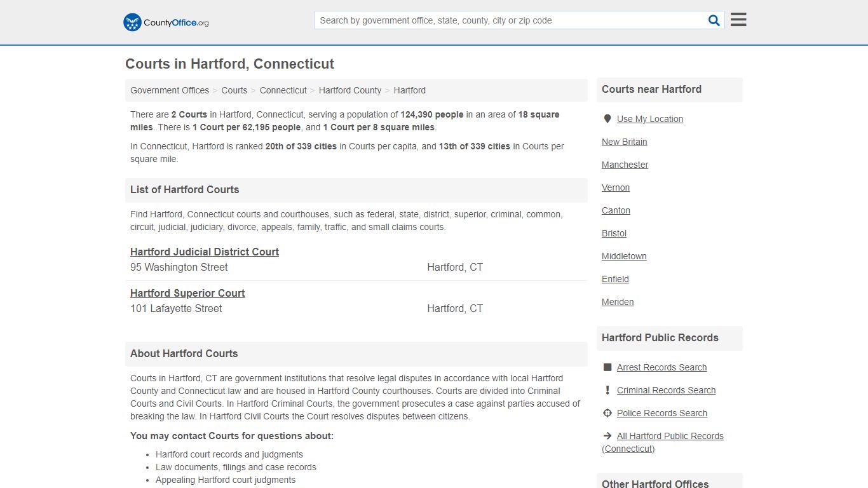Click the All Public Records arrow icon
This screenshot has height=488, width=868.
coord(607,436)
